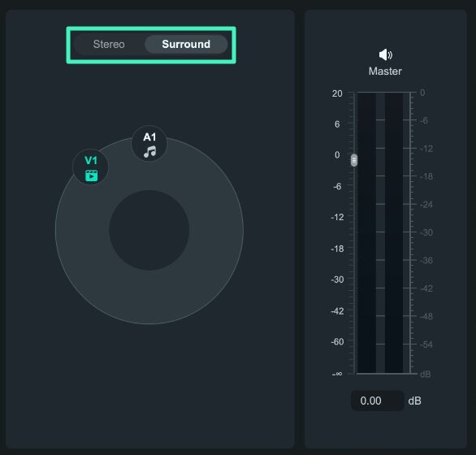The width and height of the screenshot is (476, 455).
Task: Click the Master volume slider handle
Action: 354,160
